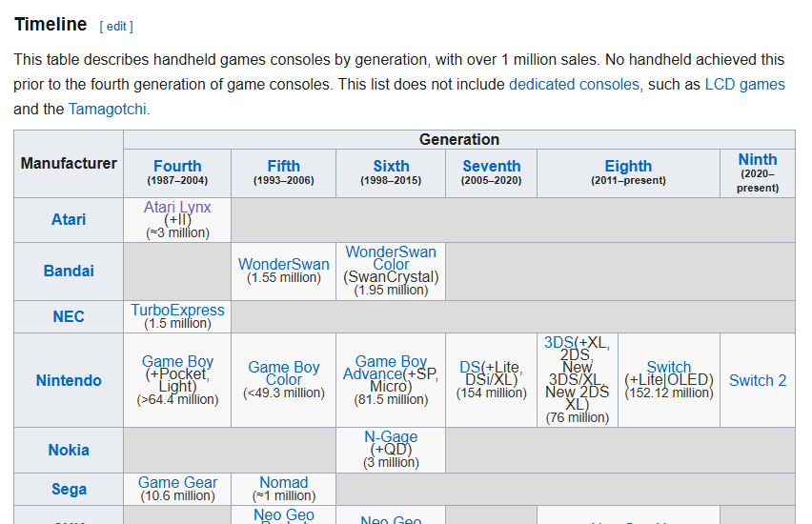This screenshot has width=812, height=524.
Task: Visit the Atari Lynx link
Action: [177, 207]
